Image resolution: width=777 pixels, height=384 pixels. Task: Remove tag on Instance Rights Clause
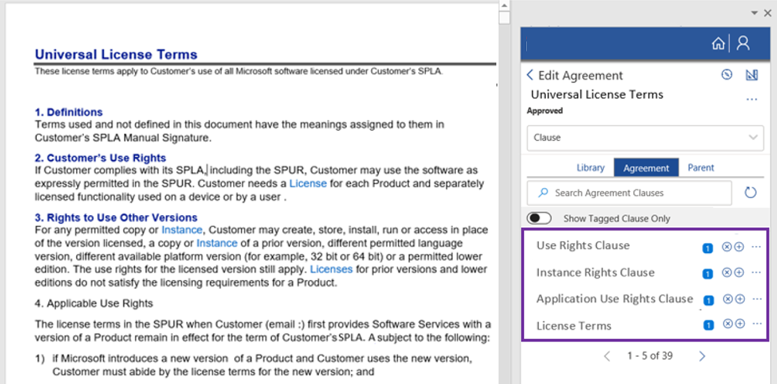click(726, 272)
